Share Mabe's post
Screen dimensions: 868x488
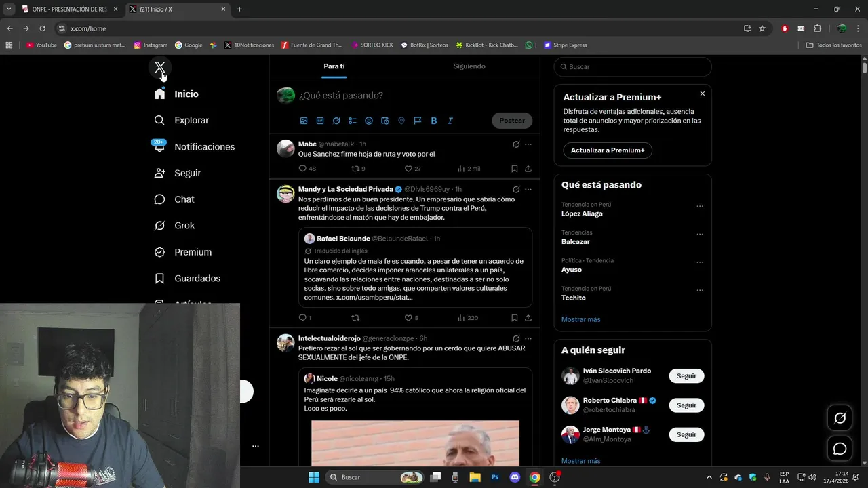click(x=528, y=169)
